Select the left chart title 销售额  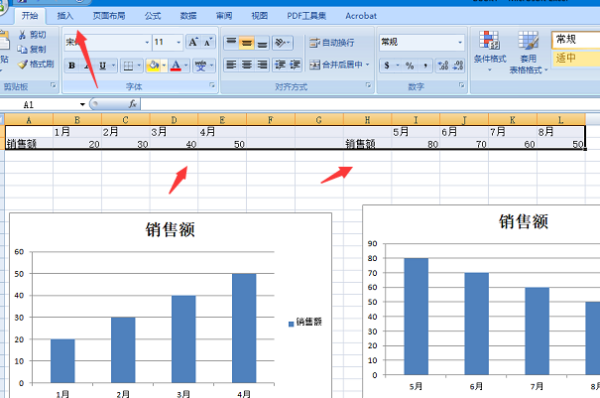(x=170, y=230)
